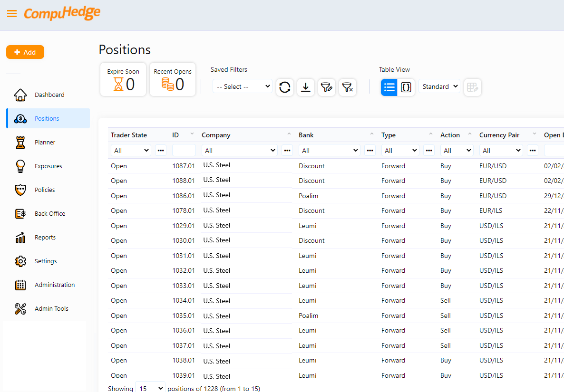Sort by the Type column arrow
The image size is (564, 392).
pos(430,134)
